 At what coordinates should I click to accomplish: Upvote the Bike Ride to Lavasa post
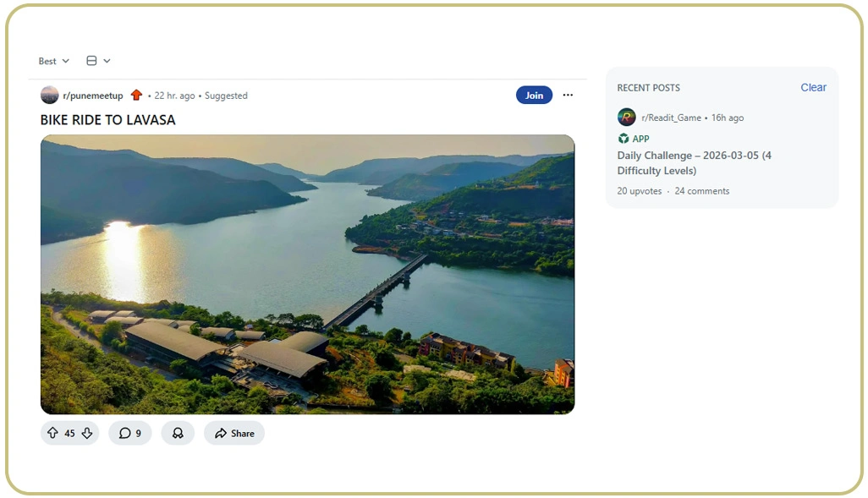point(52,434)
